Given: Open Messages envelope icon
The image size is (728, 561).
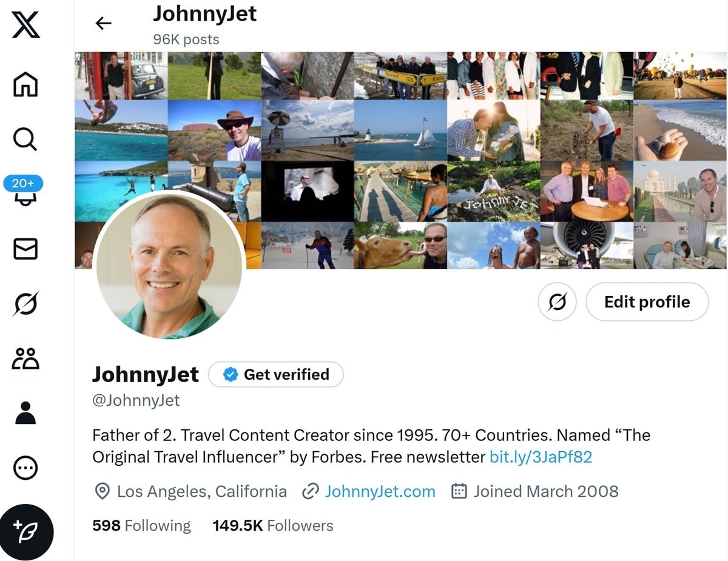Looking at the screenshot, I should (25, 249).
